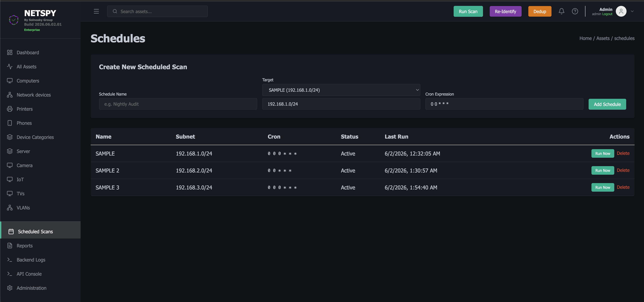Focus the Schedule Name field
Viewport: 644px width, 302px height.
coord(178,104)
